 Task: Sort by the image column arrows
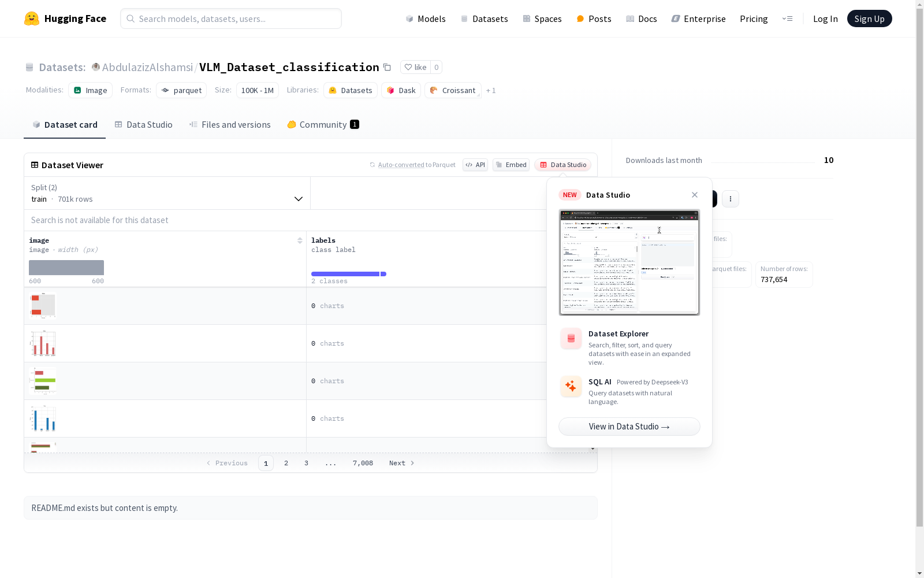click(300, 240)
